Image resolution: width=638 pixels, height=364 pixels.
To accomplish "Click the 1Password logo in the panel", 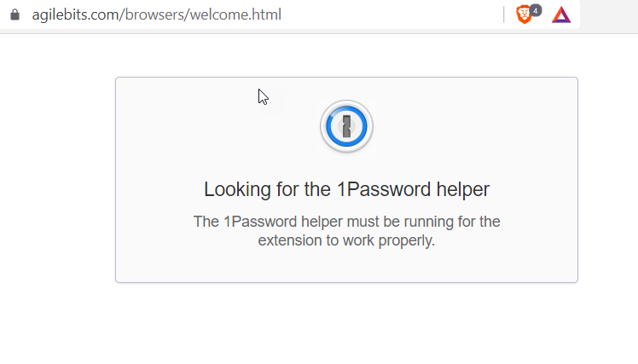I will coord(346,127).
